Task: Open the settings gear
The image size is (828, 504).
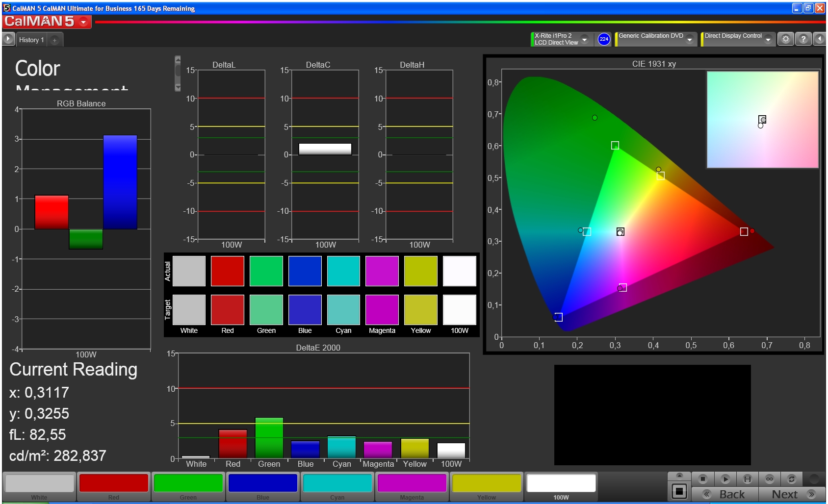Action: [x=786, y=39]
